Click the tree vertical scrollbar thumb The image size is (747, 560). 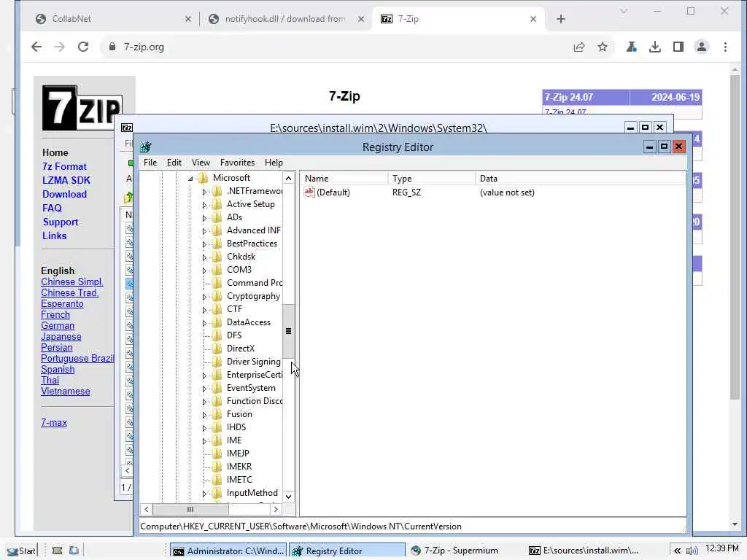pos(288,331)
